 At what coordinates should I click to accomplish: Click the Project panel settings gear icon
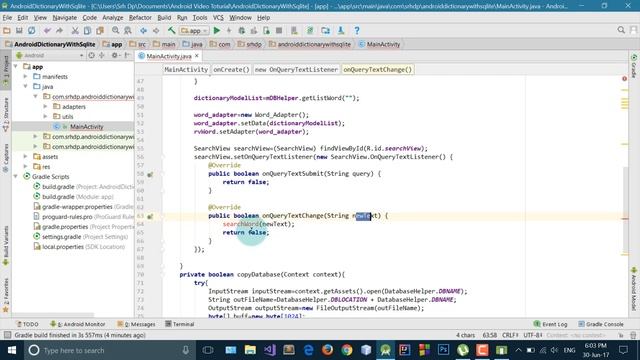tap(115, 56)
